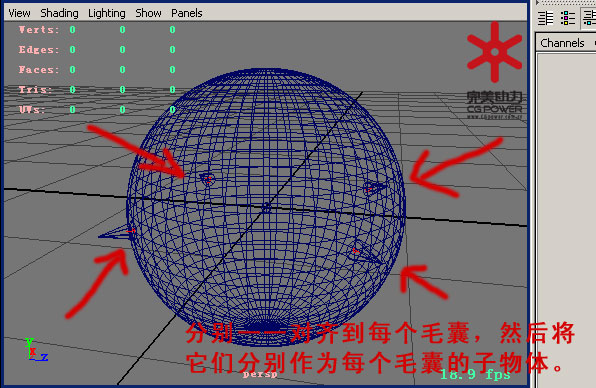Click the XYZ view axis indicator

coord(35,350)
